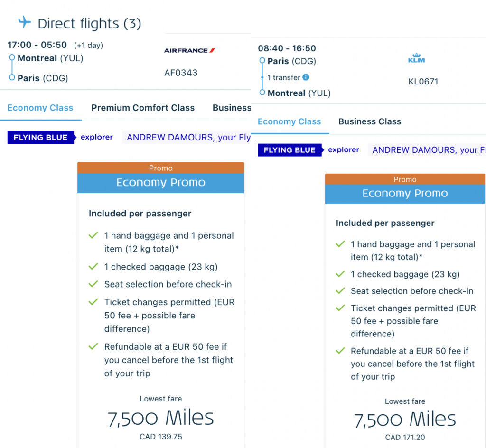The height and width of the screenshot is (448, 486).
Task: Click the green checkmark beside 1 checked baggage
Action: [x=93, y=267]
